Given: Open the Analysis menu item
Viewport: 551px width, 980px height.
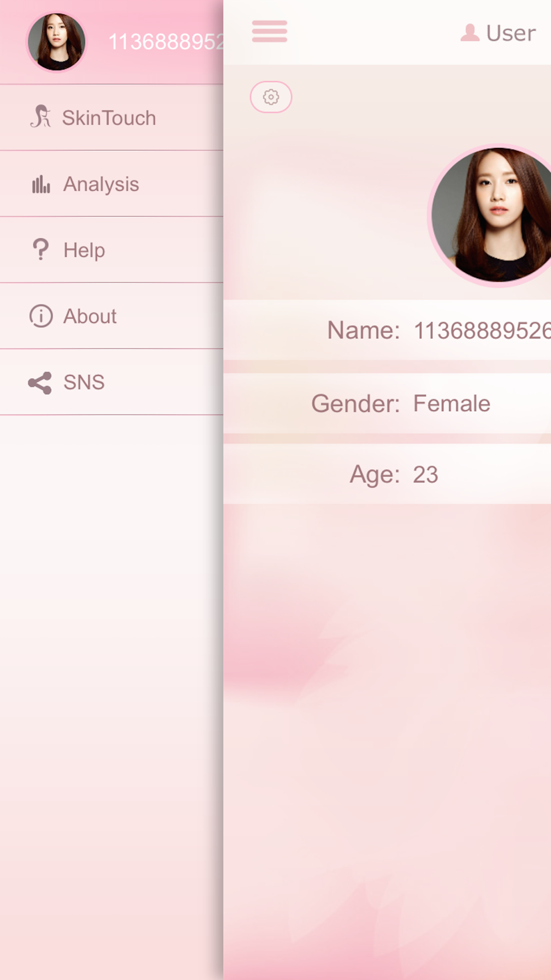Looking at the screenshot, I should click(x=111, y=184).
